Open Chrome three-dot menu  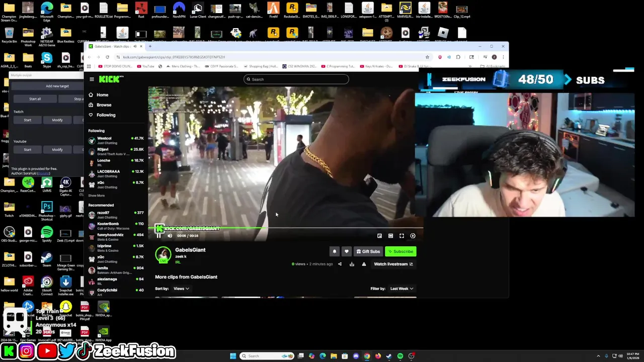point(503,57)
